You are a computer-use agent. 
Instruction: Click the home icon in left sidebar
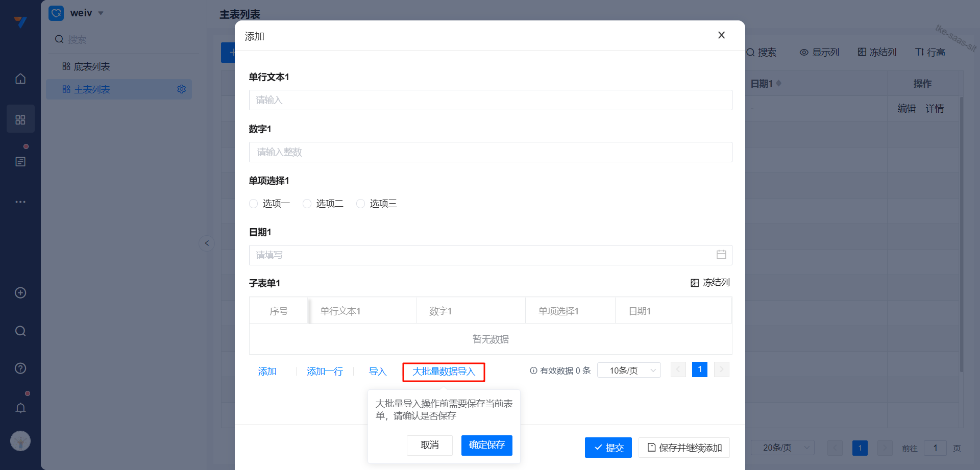tap(20, 79)
